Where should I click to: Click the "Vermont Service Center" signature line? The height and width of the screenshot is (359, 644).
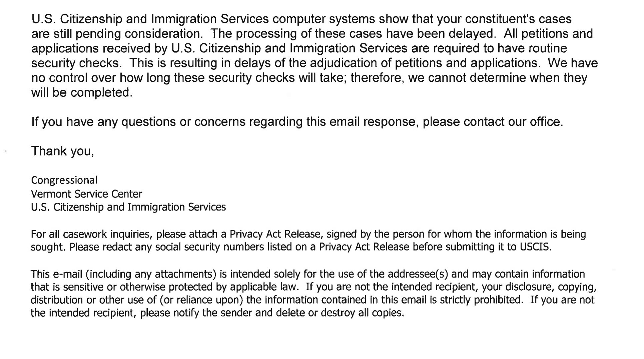click(x=87, y=194)
